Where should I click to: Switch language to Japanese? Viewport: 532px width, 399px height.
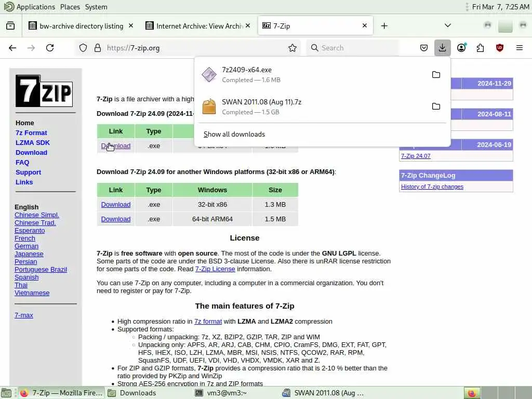pos(29,254)
